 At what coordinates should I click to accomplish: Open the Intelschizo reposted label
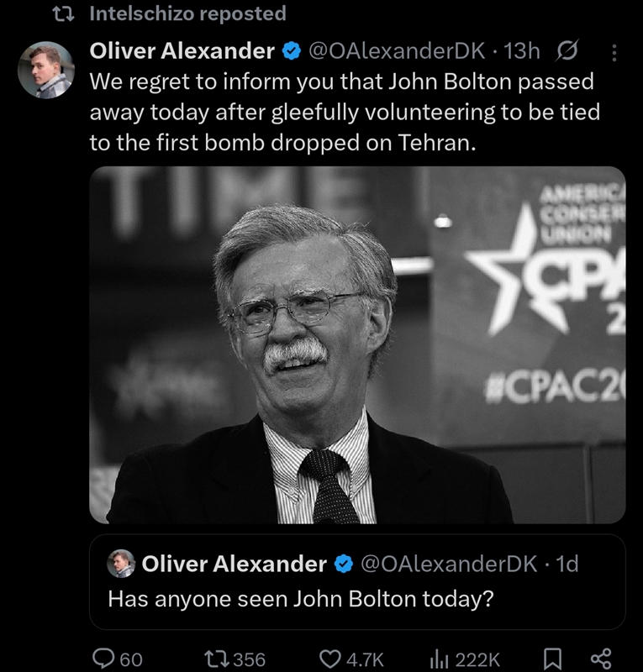pyautogui.click(x=187, y=13)
